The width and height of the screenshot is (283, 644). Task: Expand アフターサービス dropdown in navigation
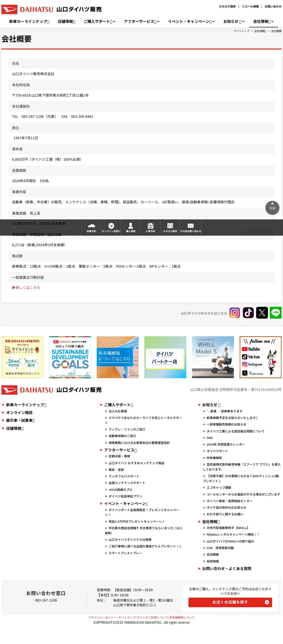point(142,21)
